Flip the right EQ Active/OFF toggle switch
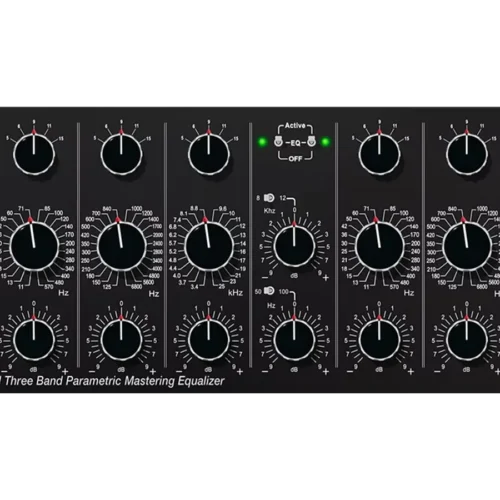This screenshot has height=500, width=500. click(311, 142)
